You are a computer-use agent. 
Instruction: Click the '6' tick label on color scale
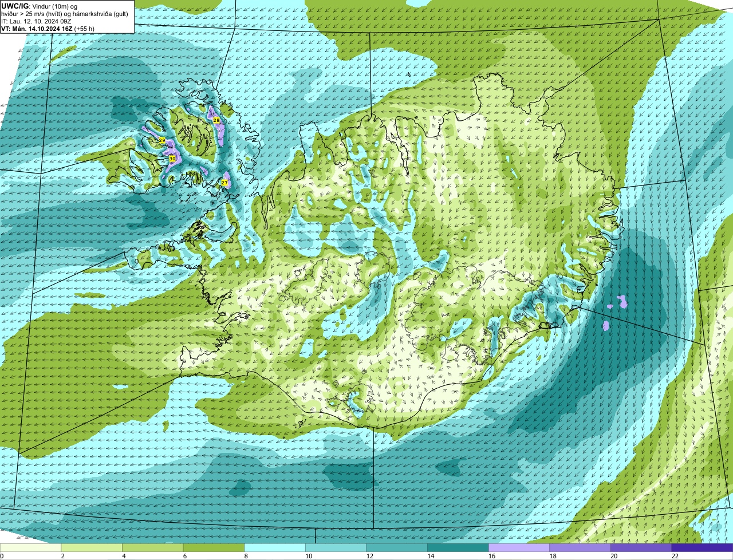(185, 556)
